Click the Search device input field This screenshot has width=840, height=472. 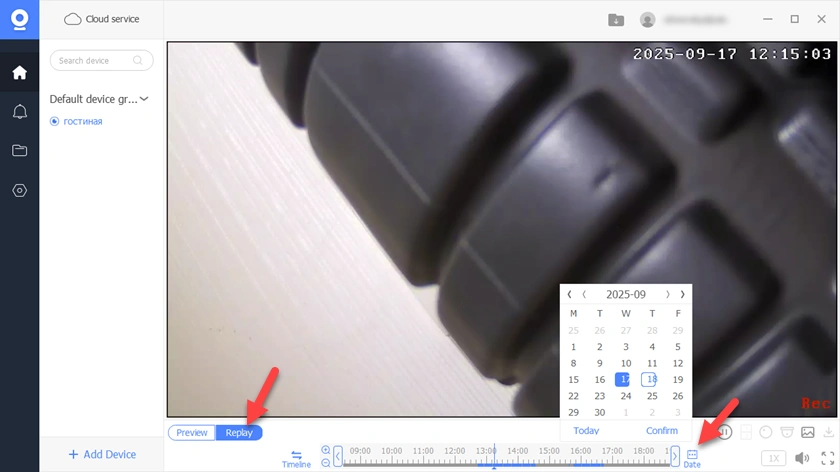95,61
